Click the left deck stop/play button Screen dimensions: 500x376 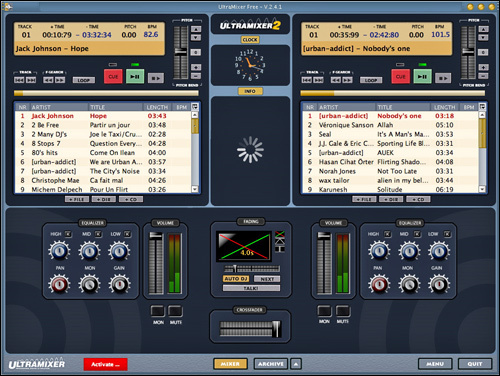[156, 78]
